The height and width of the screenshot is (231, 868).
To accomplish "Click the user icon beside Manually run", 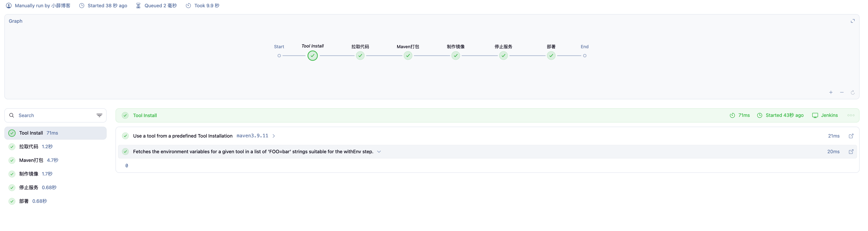I will (x=9, y=6).
